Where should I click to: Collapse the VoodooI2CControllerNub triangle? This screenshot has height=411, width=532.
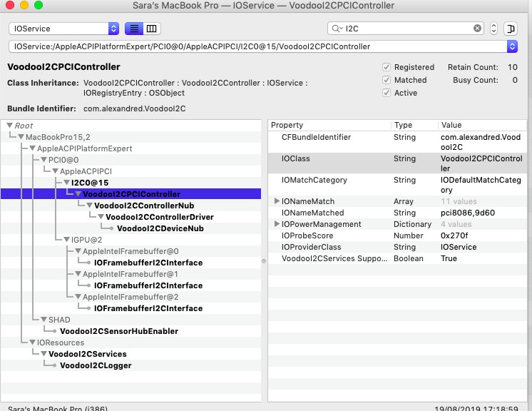[x=90, y=205]
